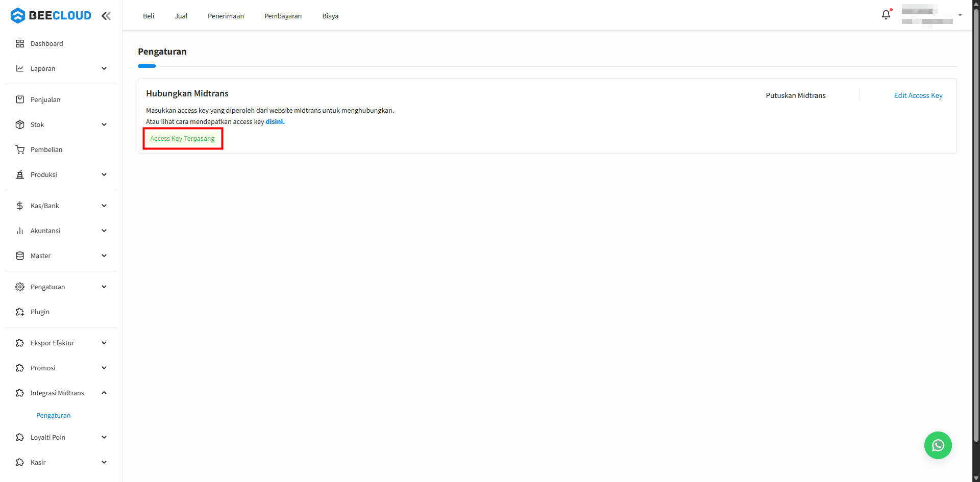Click the Plugin puzzle icon

[x=20, y=312]
